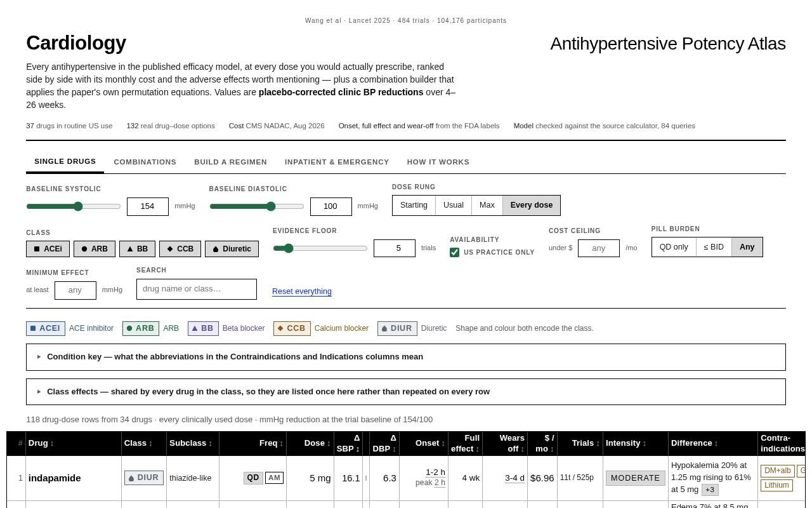Image resolution: width=812 pixels, height=508 pixels.
Task: Choose QD only pill burden
Action: (674, 247)
